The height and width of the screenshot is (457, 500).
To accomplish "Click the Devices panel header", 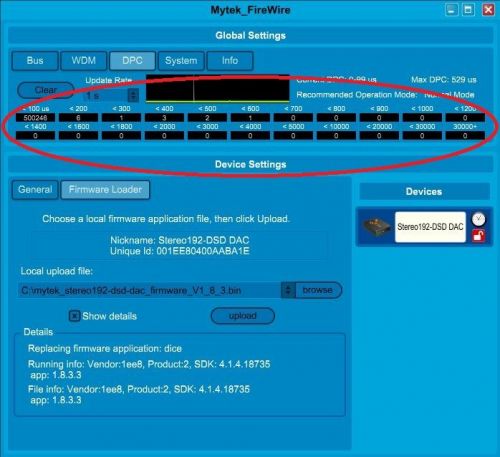I will click(x=424, y=192).
